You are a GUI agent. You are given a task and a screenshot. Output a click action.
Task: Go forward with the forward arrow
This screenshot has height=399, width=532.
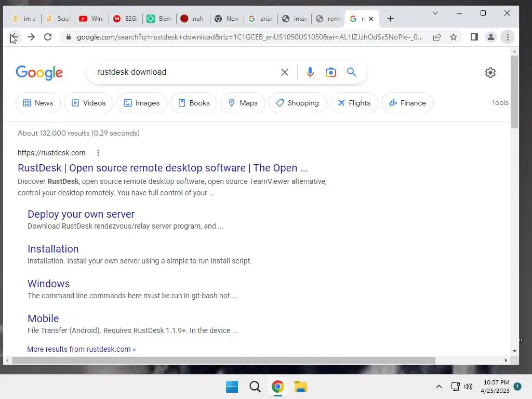point(31,37)
